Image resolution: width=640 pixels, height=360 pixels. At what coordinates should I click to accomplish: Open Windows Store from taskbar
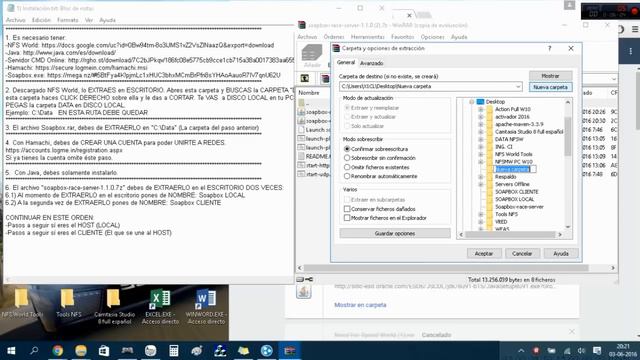point(104,351)
